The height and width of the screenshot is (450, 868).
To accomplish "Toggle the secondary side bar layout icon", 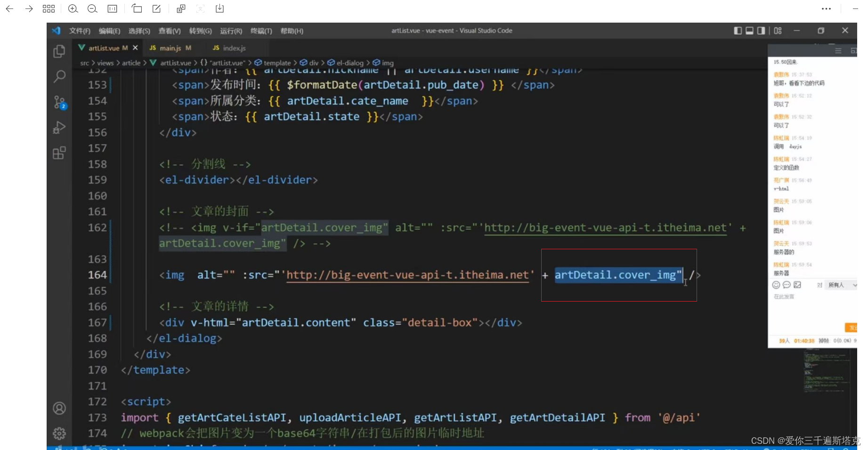I will coord(761,31).
